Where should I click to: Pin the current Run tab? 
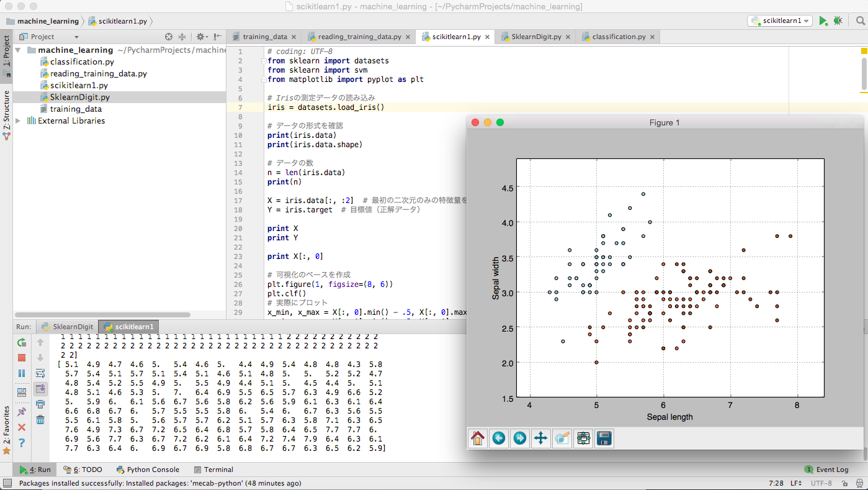click(x=22, y=411)
